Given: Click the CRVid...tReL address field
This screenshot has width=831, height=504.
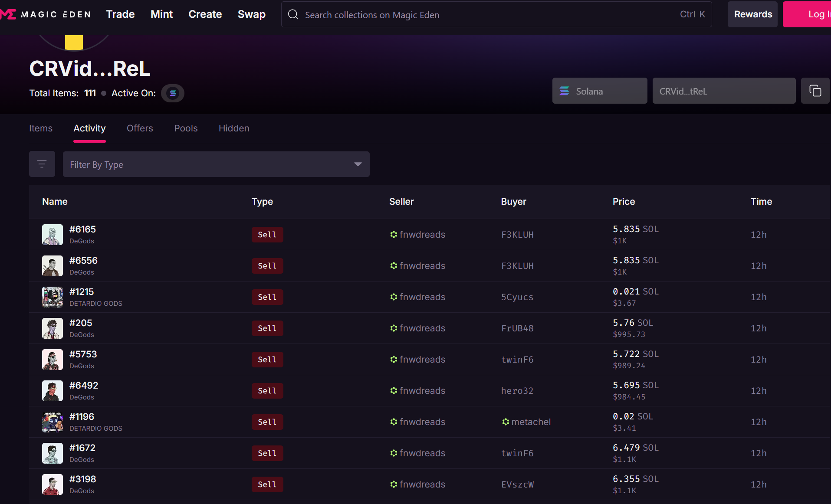Looking at the screenshot, I should (x=724, y=91).
